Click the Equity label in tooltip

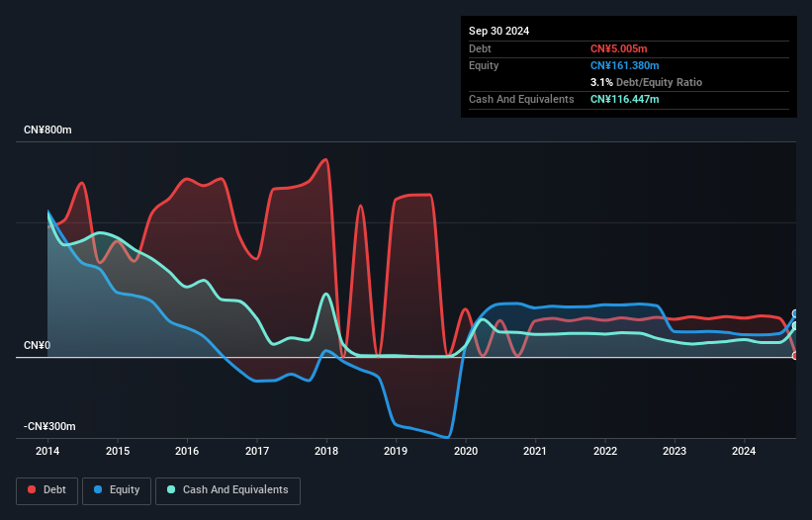(x=484, y=65)
